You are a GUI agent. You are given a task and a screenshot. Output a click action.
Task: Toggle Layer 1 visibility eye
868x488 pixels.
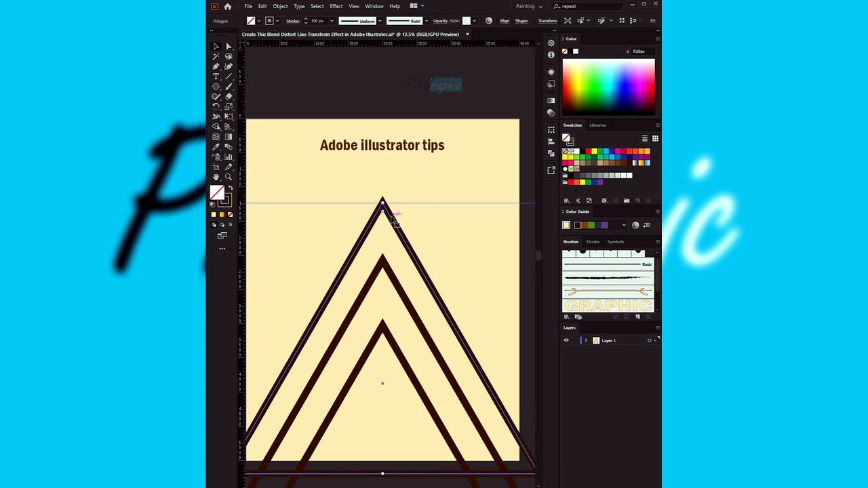566,340
